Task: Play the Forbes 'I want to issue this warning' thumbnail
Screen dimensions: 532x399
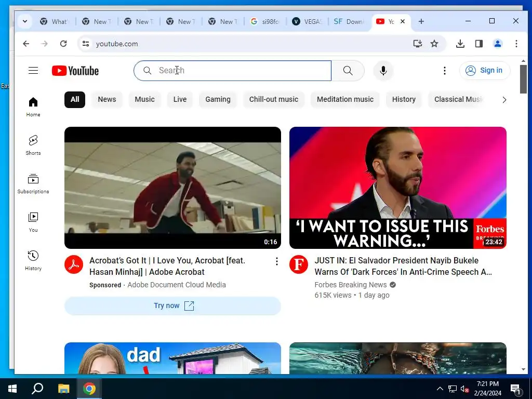Action: (x=397, y=188)
